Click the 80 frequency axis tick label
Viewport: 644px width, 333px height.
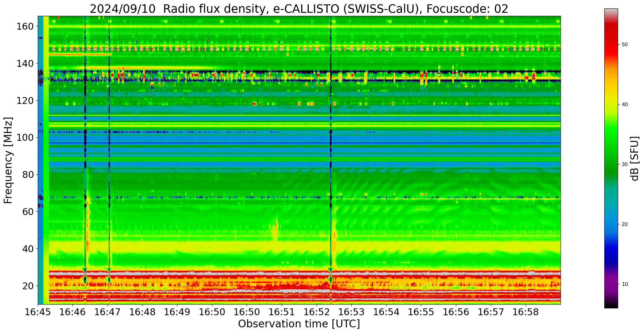28,174
